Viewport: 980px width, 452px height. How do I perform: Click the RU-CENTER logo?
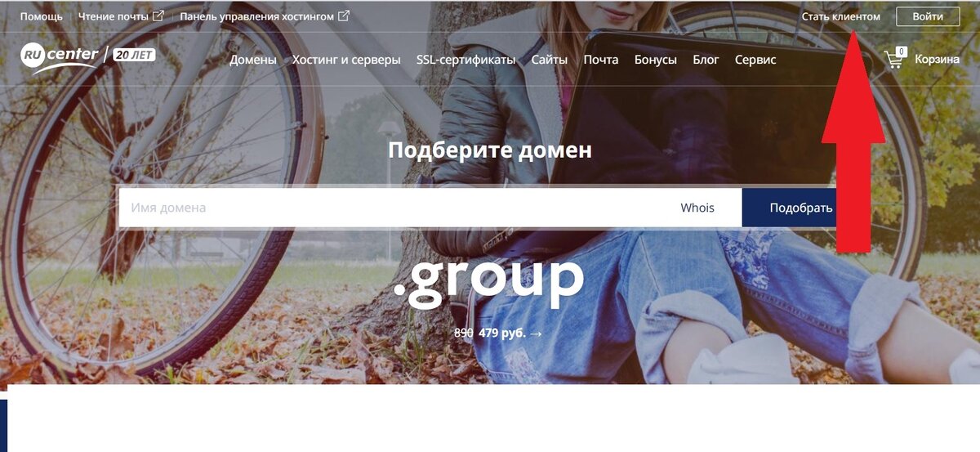59,56
